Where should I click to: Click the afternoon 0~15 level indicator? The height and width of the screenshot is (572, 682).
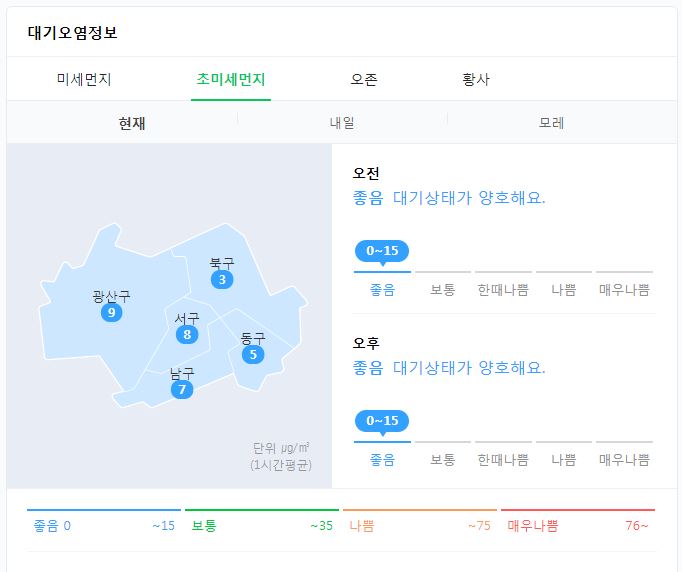click(382, 421)
